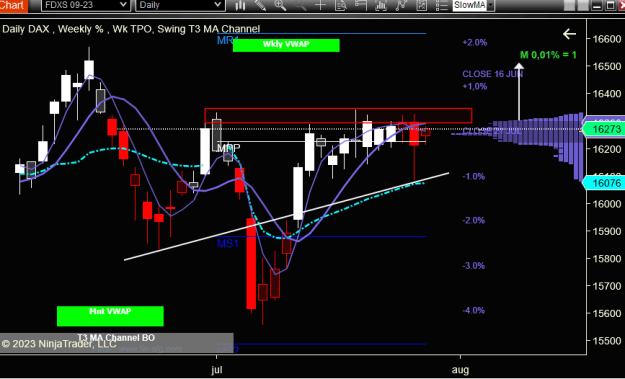Select the MR1 level label
Viewport: 625px width, 379px height.
tap(227, 40)
